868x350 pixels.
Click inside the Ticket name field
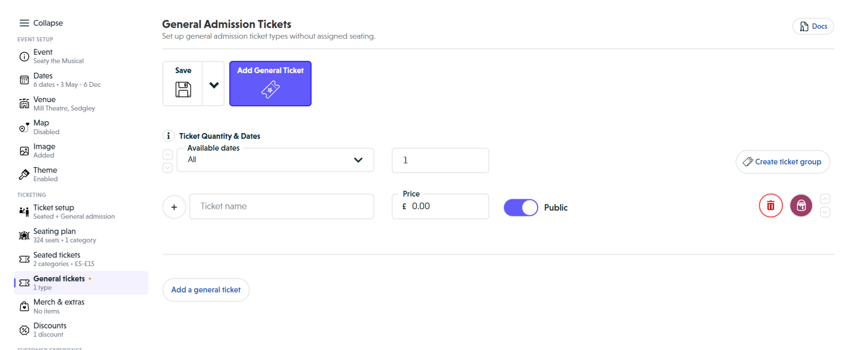282,206
